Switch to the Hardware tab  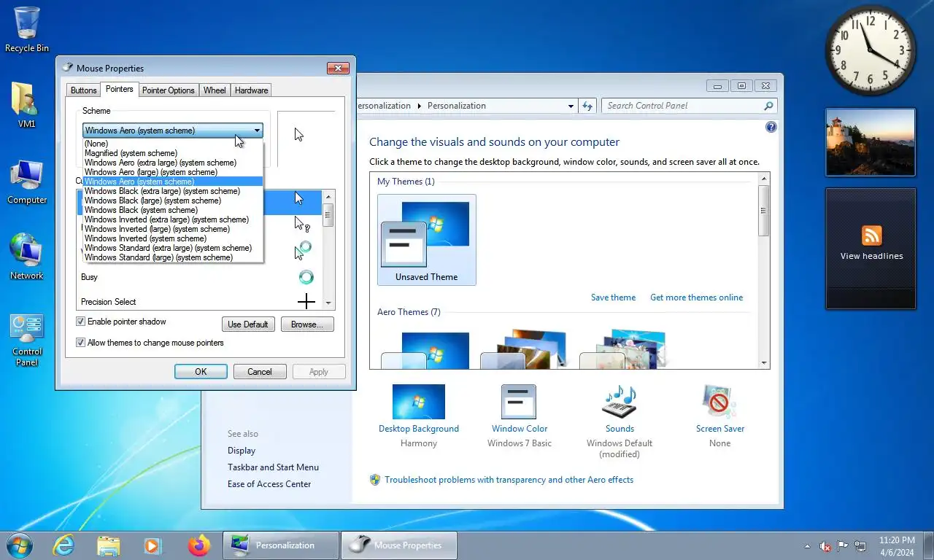click(x=251, y=90)
